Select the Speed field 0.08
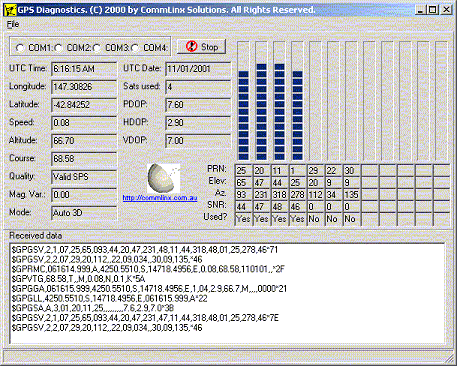The image size is (457, 366). (84, 123)
